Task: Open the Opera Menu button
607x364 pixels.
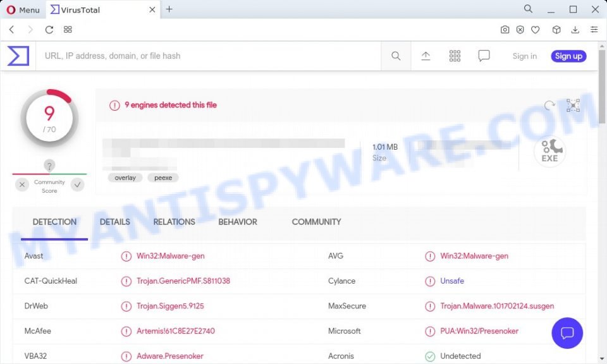Action: click(23, 9)
